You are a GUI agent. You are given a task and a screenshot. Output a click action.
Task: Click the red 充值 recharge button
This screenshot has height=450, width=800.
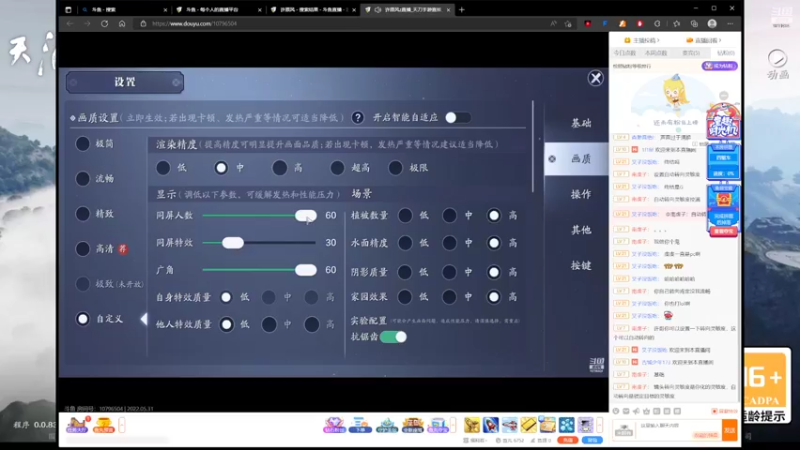(567, 440)
